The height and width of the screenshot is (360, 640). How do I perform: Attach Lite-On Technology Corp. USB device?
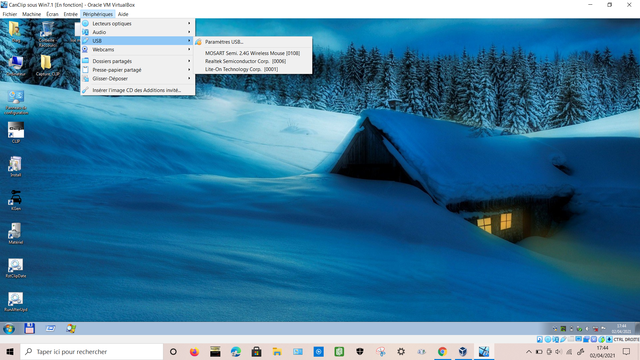(253, 69)
